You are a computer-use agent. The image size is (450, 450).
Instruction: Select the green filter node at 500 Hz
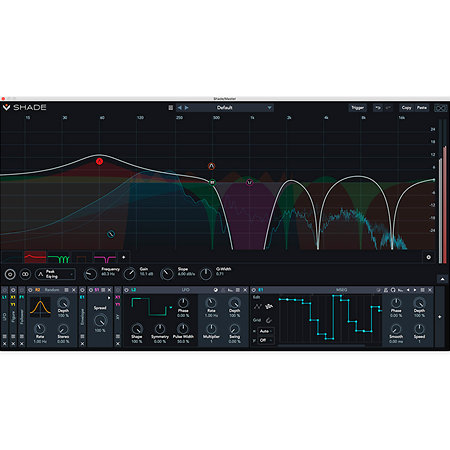(x=212, y=182)
